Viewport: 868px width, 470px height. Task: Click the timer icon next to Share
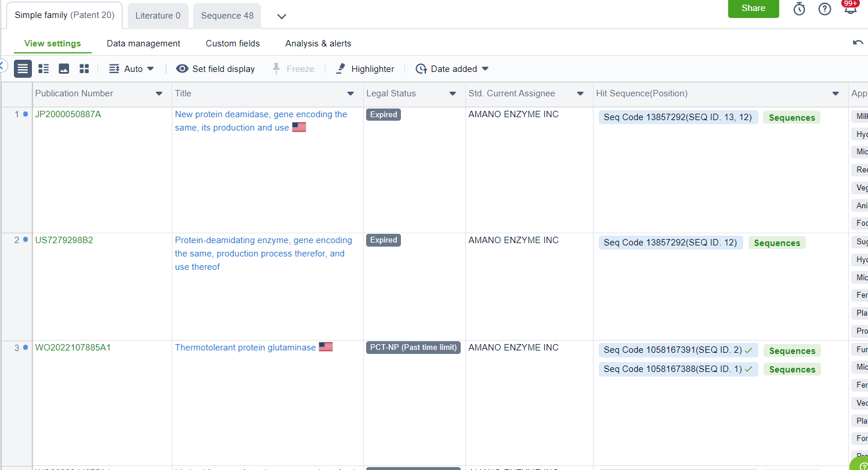(800, 9)
